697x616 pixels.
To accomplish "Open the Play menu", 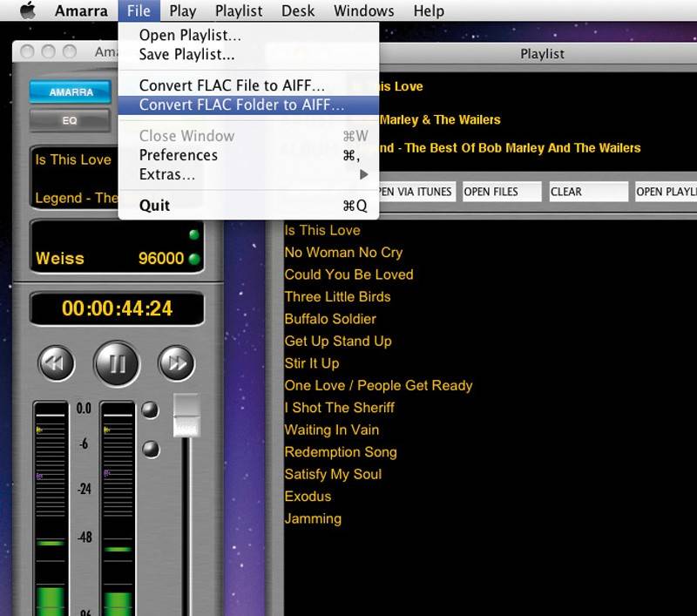I will [183, 10].
